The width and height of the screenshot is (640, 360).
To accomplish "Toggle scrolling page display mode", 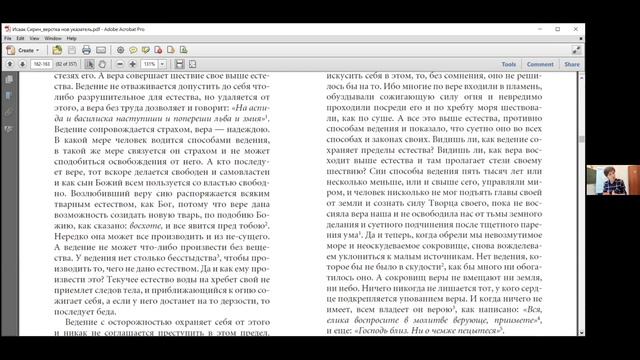I will tap(180, 64).
